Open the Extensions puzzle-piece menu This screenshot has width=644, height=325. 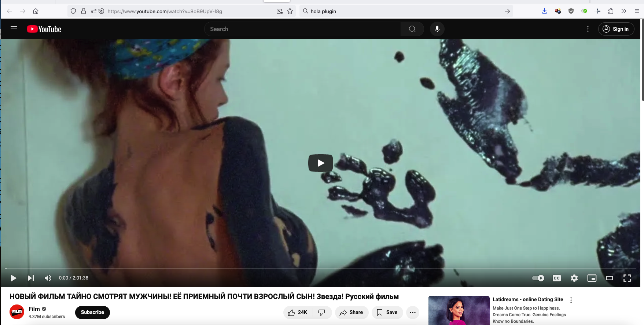611,11
